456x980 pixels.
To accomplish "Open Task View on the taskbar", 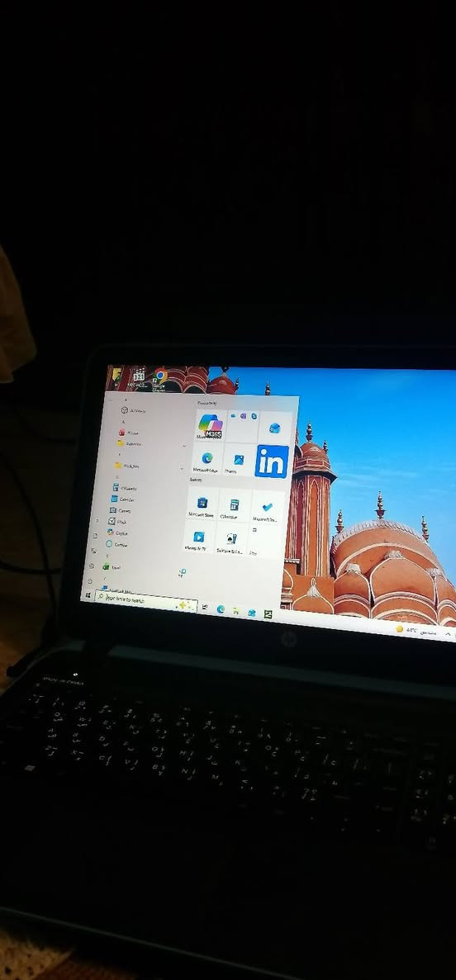I will tap(205, 607).
